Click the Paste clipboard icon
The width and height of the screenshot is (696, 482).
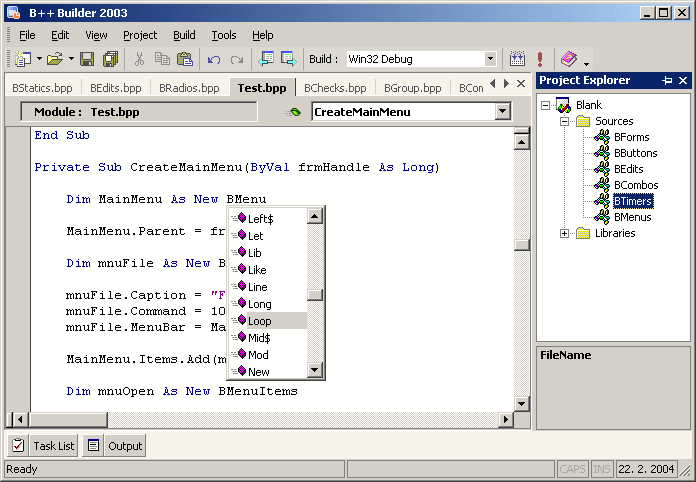point(184,59)
